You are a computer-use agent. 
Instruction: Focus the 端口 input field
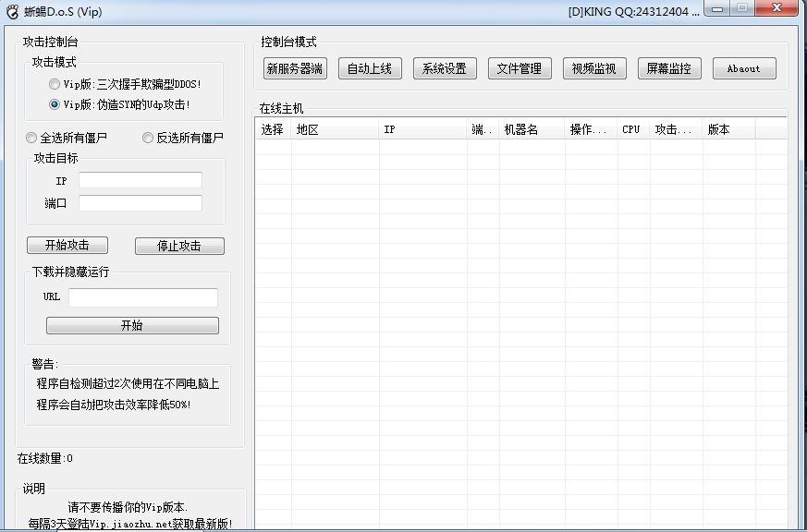(141, 203)
